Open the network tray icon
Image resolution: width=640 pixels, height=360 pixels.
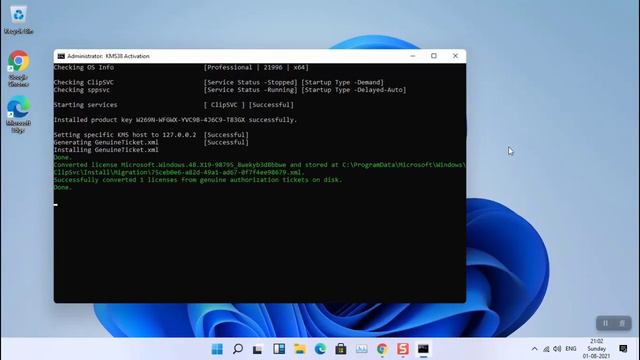point(546,349)
